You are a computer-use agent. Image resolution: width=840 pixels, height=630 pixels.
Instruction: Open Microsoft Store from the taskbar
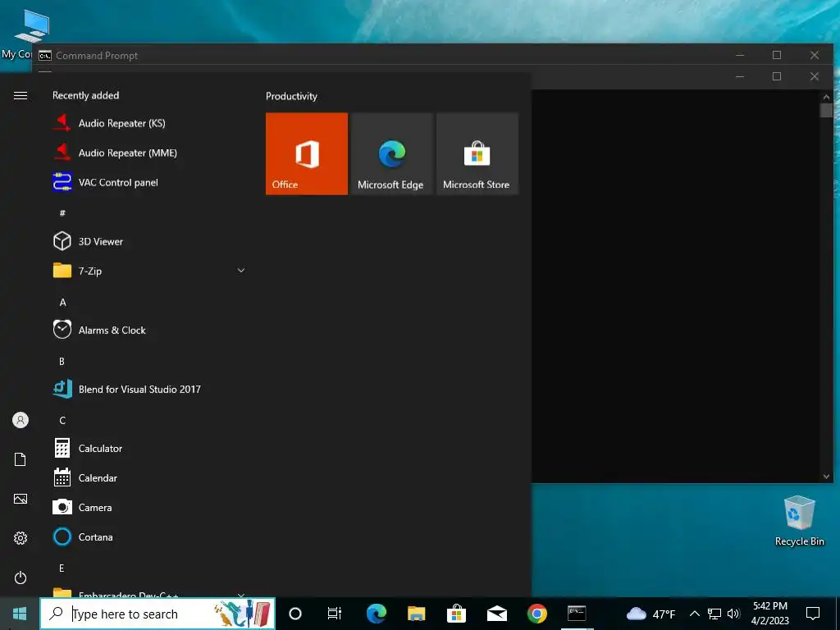click(x=456, y=614)
